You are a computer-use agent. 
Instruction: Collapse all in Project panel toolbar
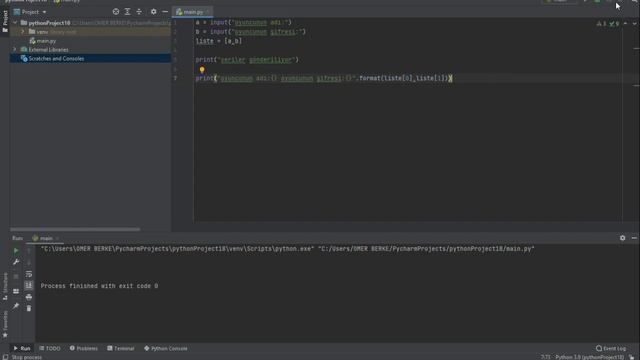point(139,12)
